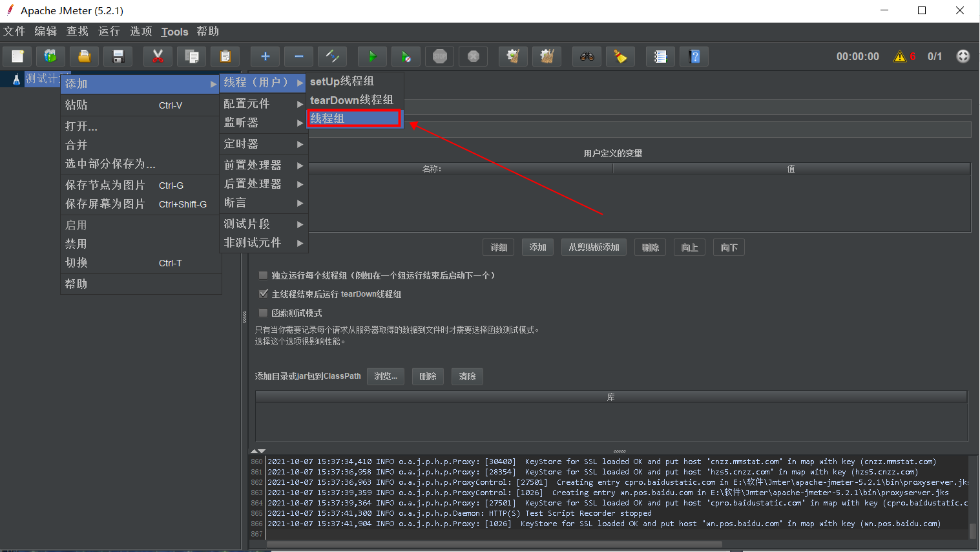This screenshot has width=980, height=552.
Task: Choose 合并 in the context menu
Action: (x=141, y=145)
